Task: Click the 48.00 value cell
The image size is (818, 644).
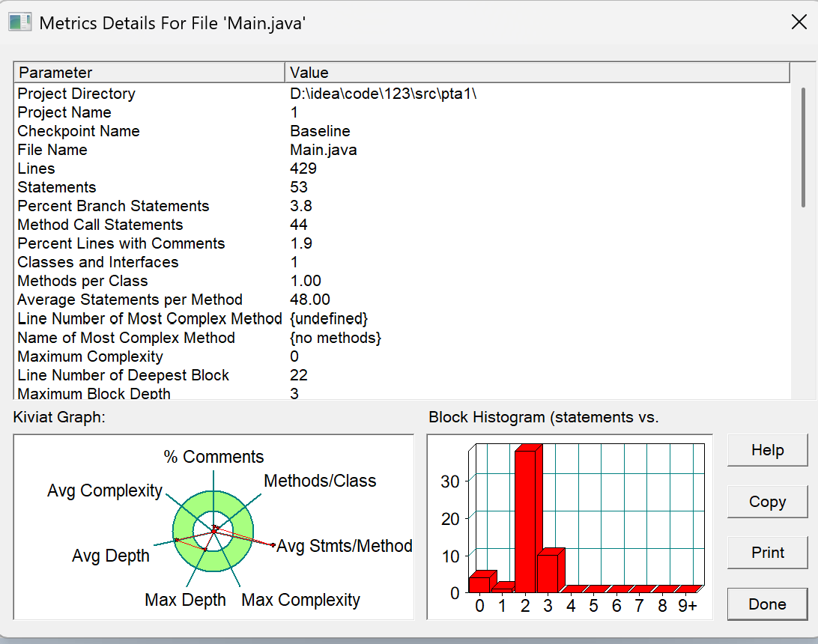Action: [x=310, y=300]
